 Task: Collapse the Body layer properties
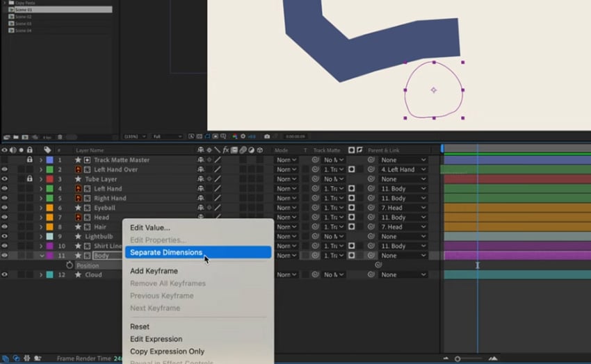tap(41, 256)
